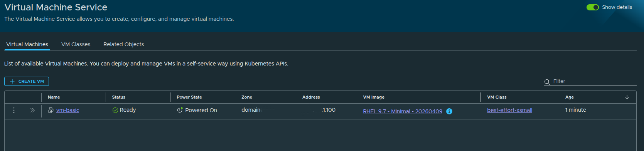Click the Filter magnifier icon

point(547,82)
